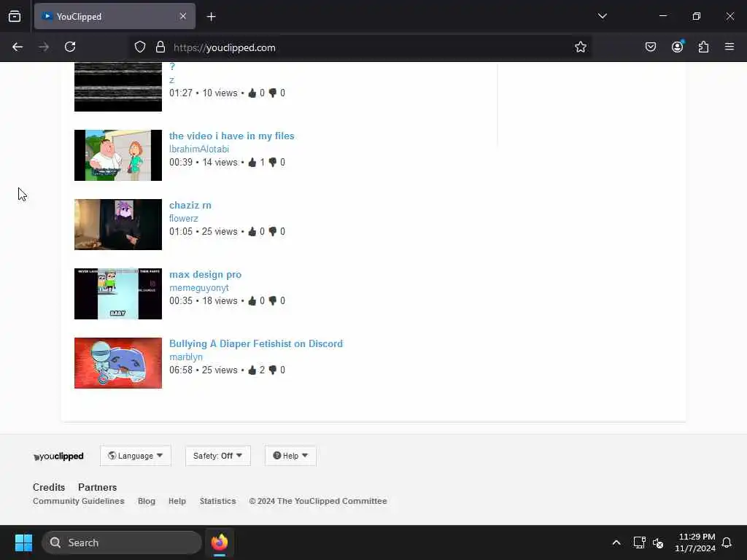
Task: Click thumbs-up icon on memeguyonyt video
Action: click(252, 301)
